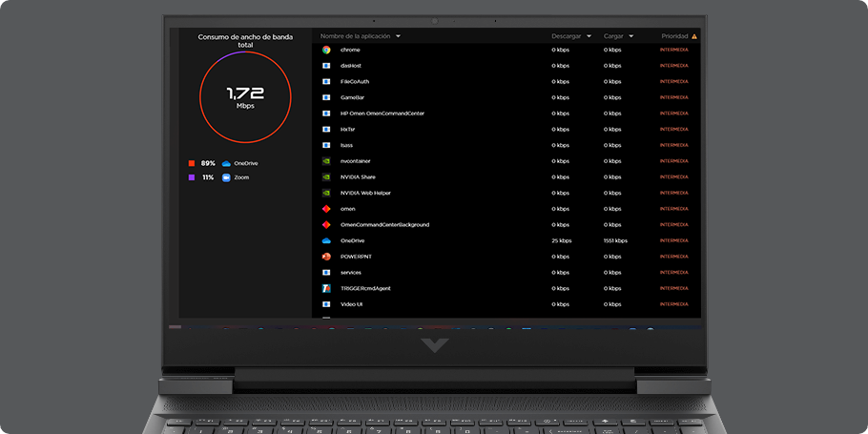Click the Descargar column header text
Viewport: 868px width, 434px height.
pyautogui.click(x=567, y=36)
